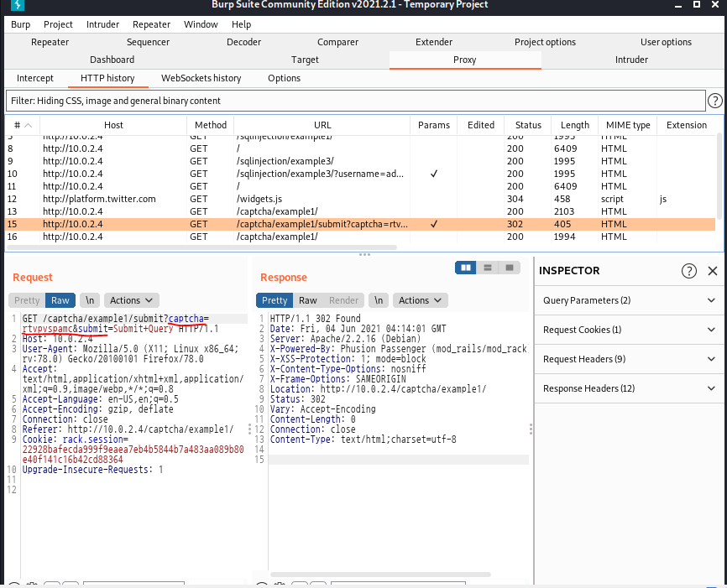Open the Help menu

coord(241,24)
